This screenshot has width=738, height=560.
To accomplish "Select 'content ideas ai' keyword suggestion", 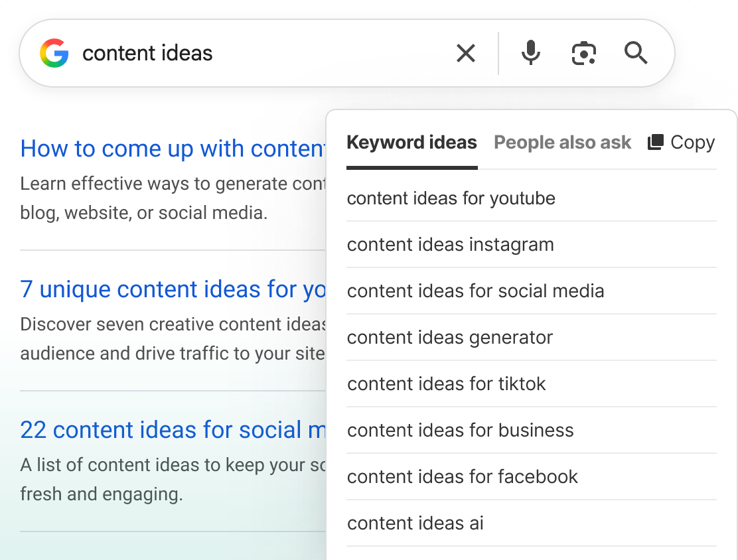I will [x=415, y=524].
